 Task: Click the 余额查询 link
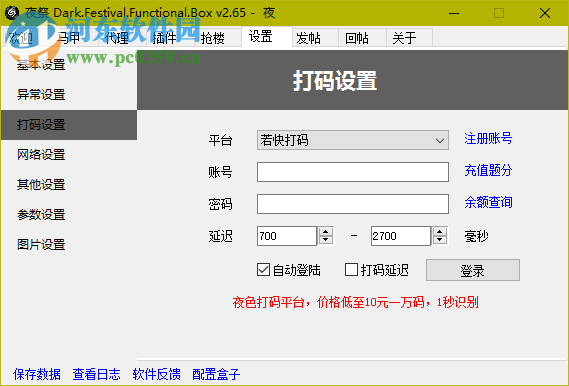click(x=488, y=202)
